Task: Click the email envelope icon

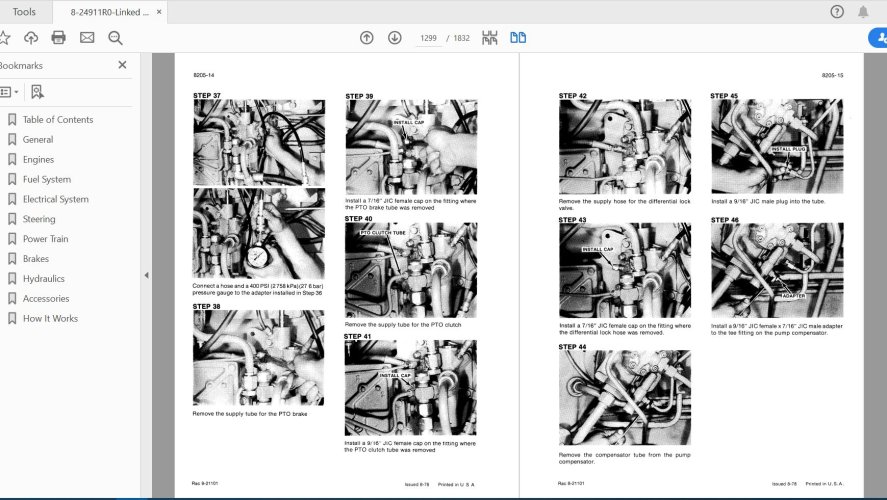Action: [x=87, y=38]
